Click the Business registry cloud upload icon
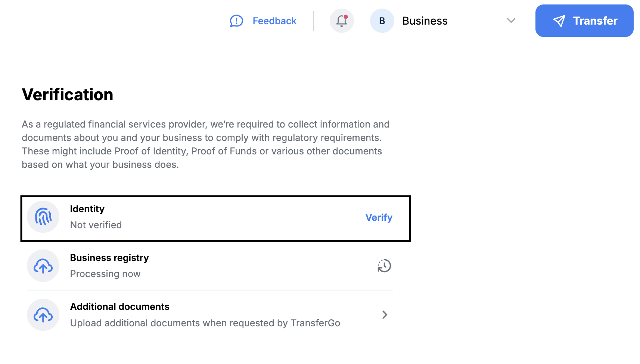 click(x=43, y=266)
